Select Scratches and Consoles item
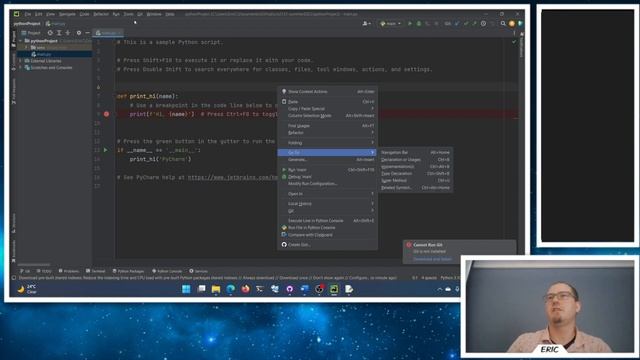 [48, 68]
